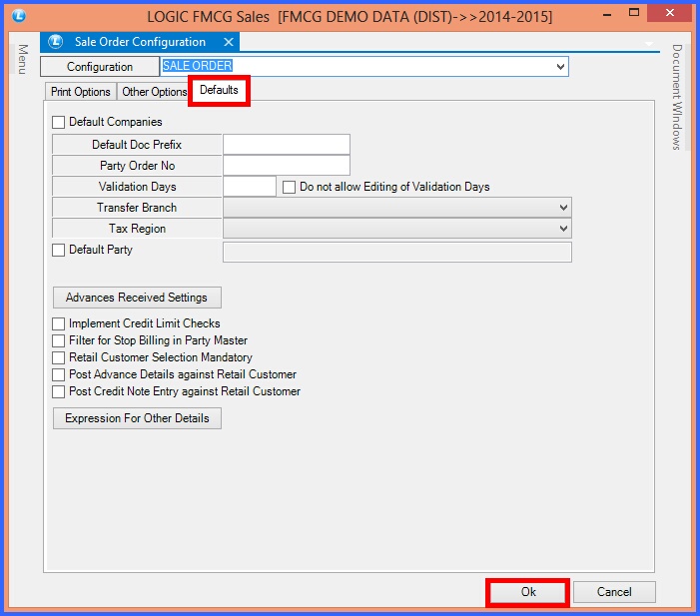Click the Configuration button

coord(100,67)
